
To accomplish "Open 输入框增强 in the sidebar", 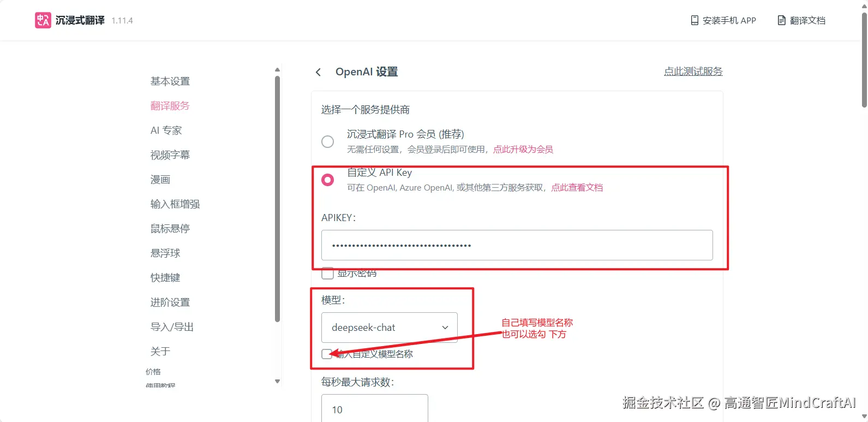I will coord(175,204).
